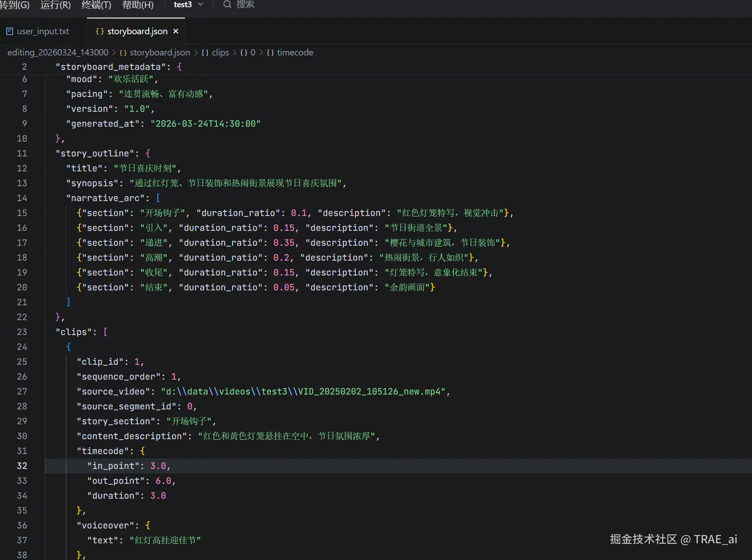Image resolution: width=752 pixels, height=560 pixels.
Task: Open the 转到(G) menu
Action: [x=14, y=5]
